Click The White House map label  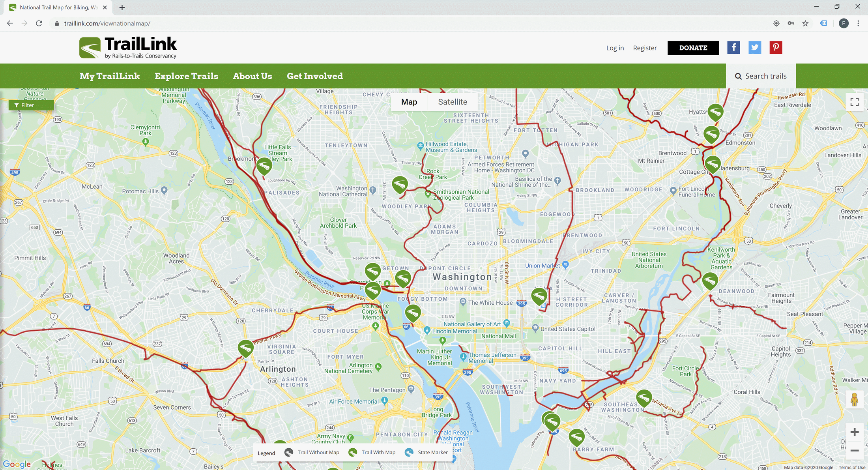coord(490,303)
